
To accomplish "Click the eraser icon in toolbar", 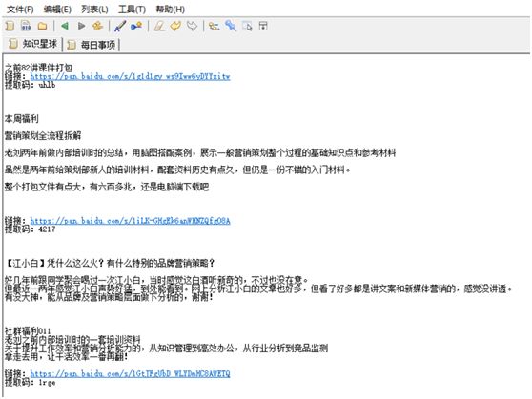I will tap(159, 26).
